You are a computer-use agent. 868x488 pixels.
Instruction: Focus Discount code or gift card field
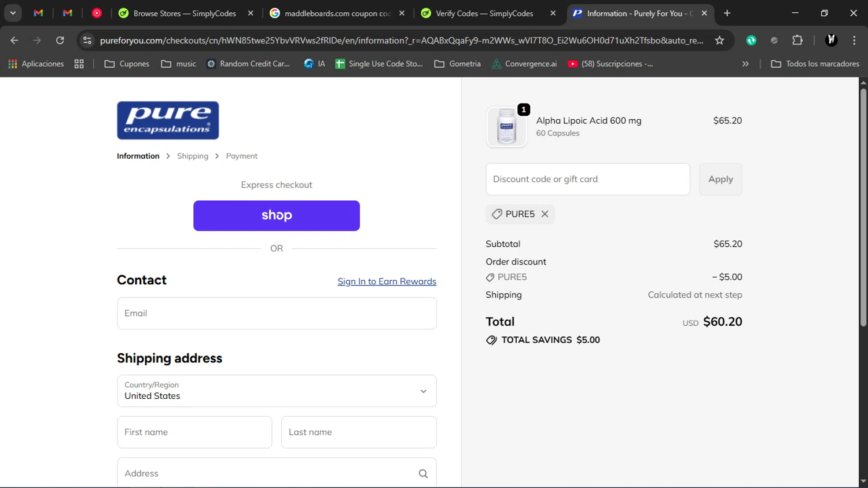[x=588, y=179]
